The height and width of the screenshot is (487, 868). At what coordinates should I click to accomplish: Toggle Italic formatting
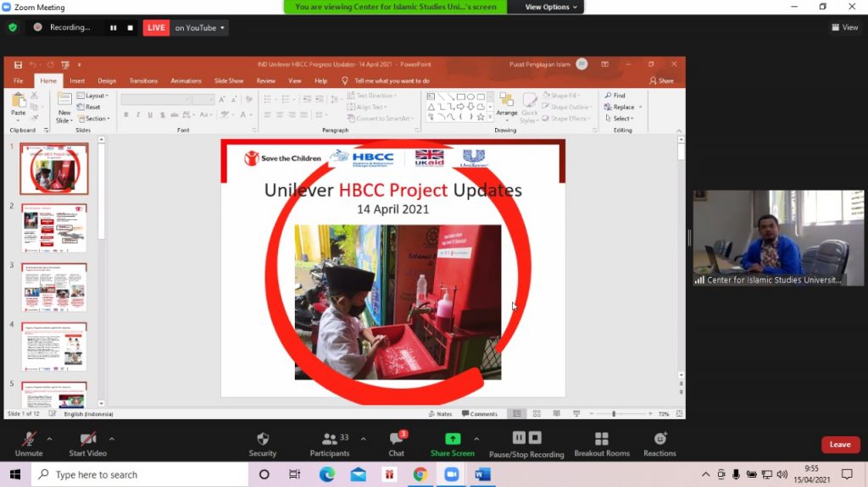click(x=138, y=114)
